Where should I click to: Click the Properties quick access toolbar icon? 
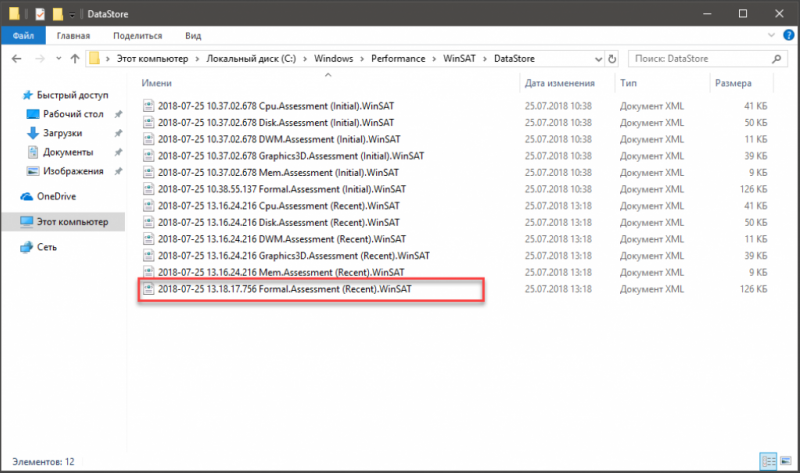tap(40, 14)
